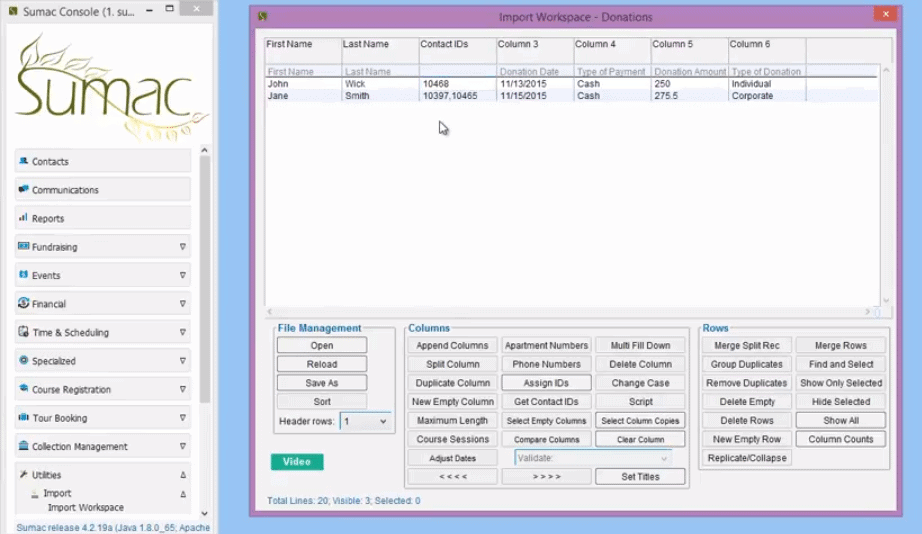Select the cell containing 10397,10465

[x=457, y=96]
